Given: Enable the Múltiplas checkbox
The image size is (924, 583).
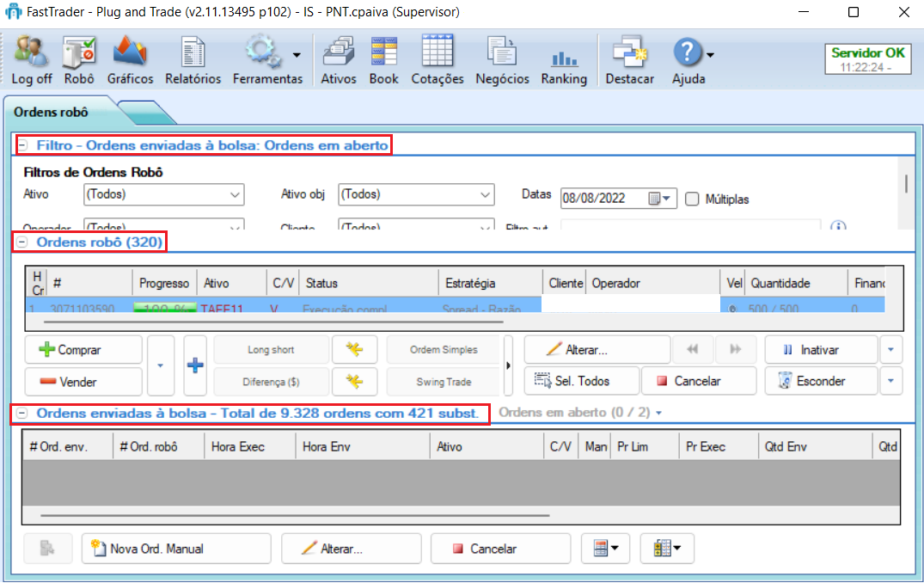Looking at the screenshot, I should point(693,199).
